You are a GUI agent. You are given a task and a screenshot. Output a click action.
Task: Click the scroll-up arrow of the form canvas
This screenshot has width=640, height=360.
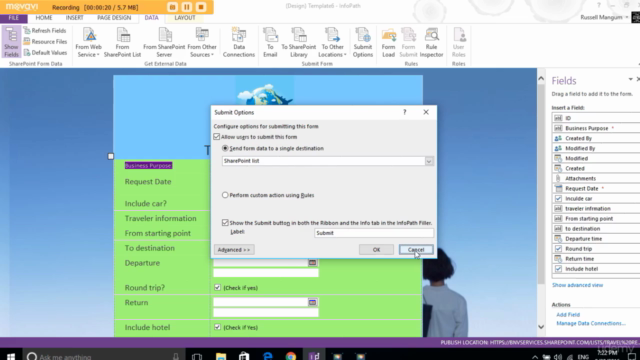click(x=541, y=78)
